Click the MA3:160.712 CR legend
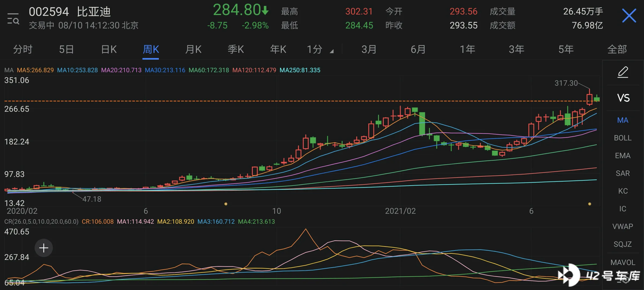644x290 pixels. point(216,222)
